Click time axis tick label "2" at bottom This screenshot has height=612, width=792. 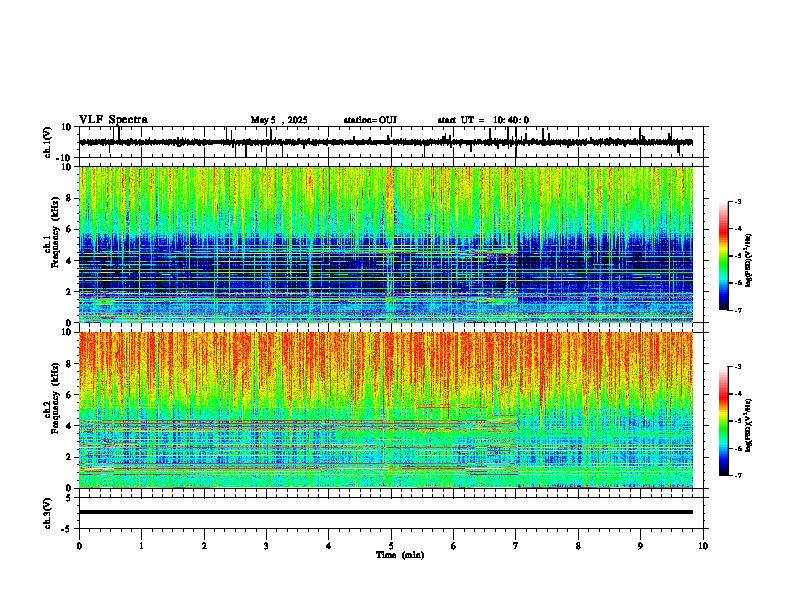204,546
